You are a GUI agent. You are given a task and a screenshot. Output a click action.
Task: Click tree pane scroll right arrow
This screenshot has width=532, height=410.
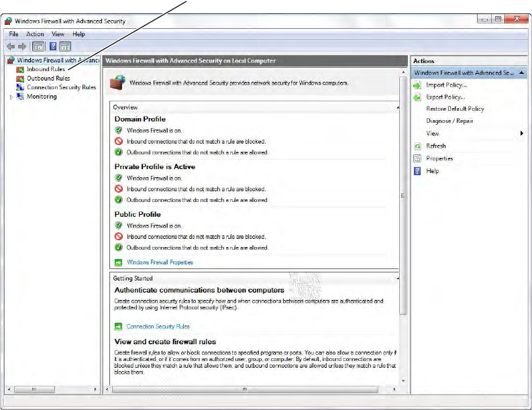pos(95,389)
